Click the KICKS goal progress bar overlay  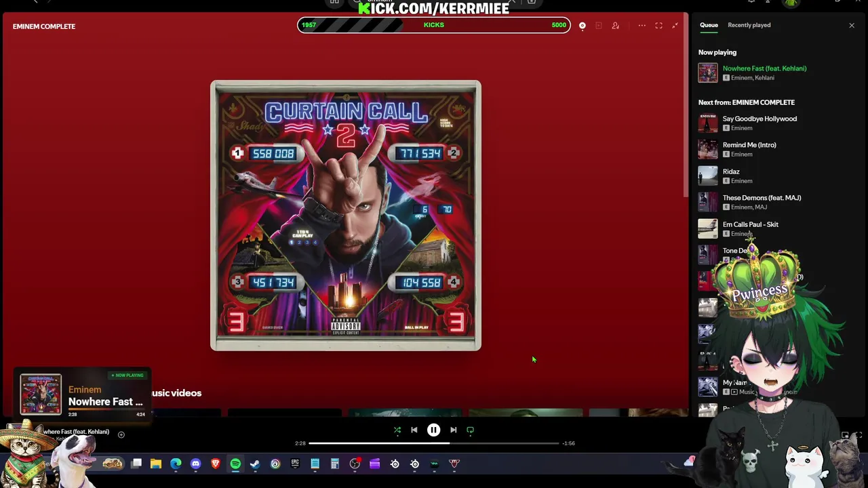coord(434,25)
